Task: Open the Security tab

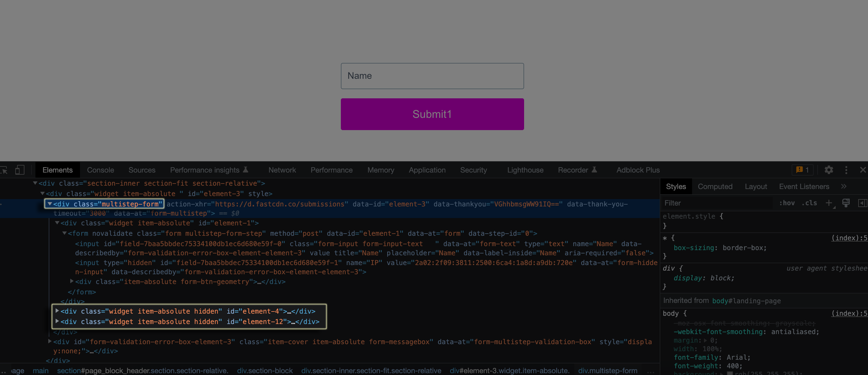Action: click(473, 170)
